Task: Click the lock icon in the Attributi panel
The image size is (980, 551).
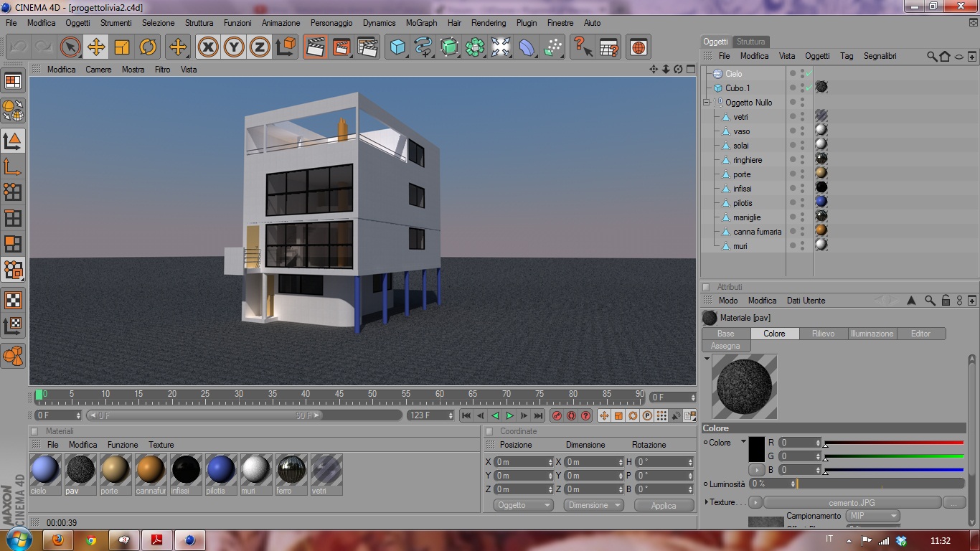Action: (946, 301)
